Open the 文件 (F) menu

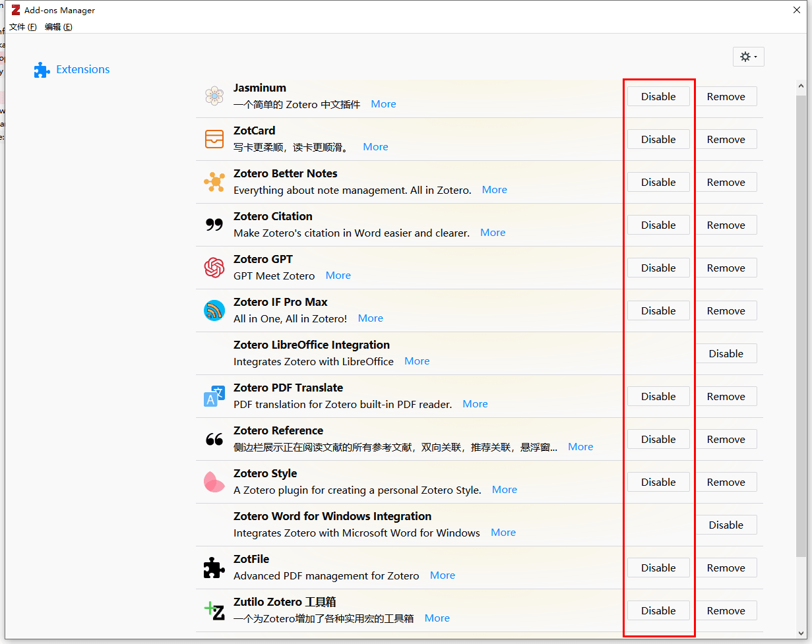[22, 27]
